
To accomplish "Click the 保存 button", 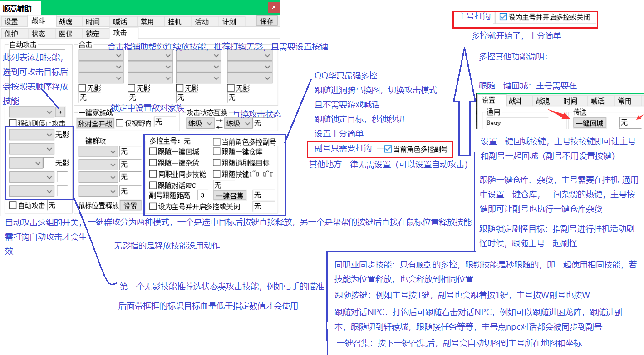I will click(267, 21).
